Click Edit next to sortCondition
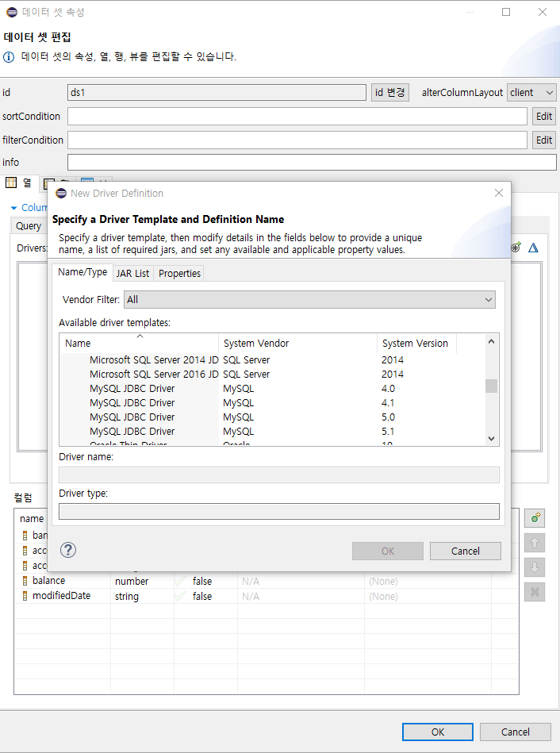The image size is (560, 753). pyautogui.click(x=543, y=116)
